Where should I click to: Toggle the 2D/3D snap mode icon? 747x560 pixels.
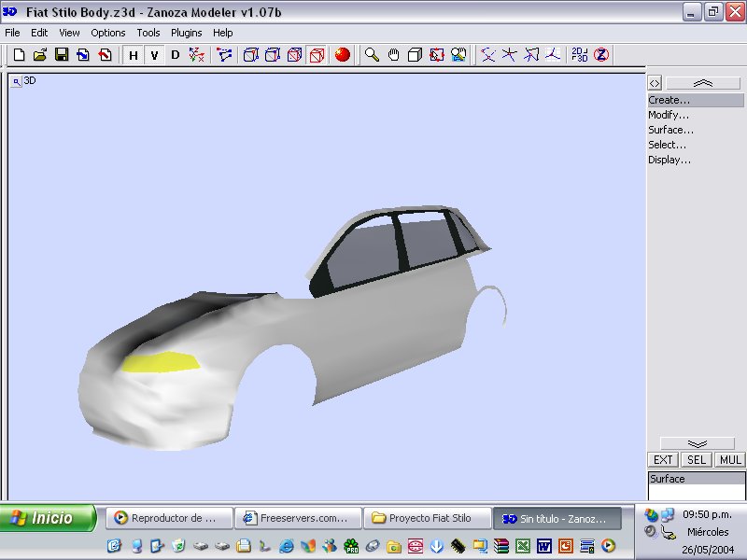tap(580, 55)
